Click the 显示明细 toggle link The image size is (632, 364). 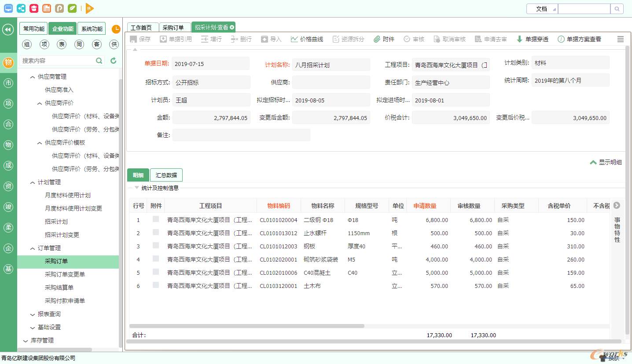pyautogui.click(x=606, y=162)
